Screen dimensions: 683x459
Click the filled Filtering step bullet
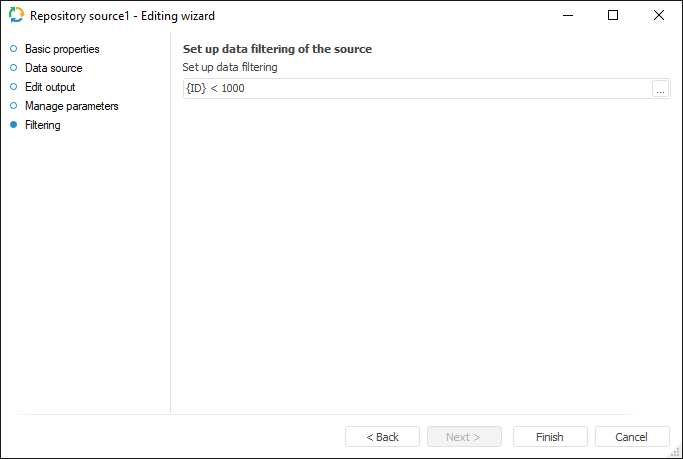[13, 125]
